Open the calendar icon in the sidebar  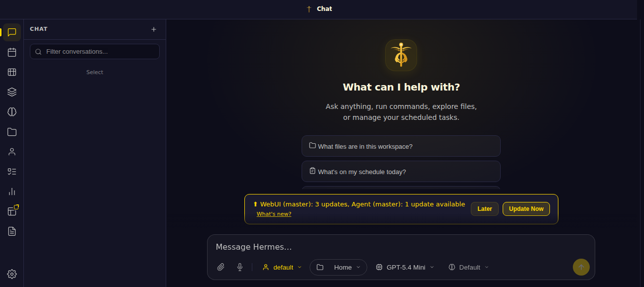[x=12, y=52]
